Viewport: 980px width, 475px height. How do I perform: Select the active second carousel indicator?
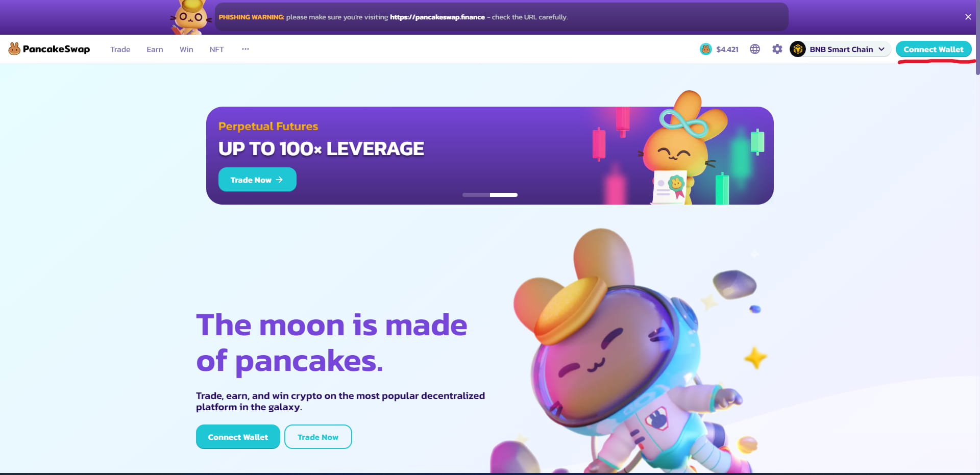point(504,195)
